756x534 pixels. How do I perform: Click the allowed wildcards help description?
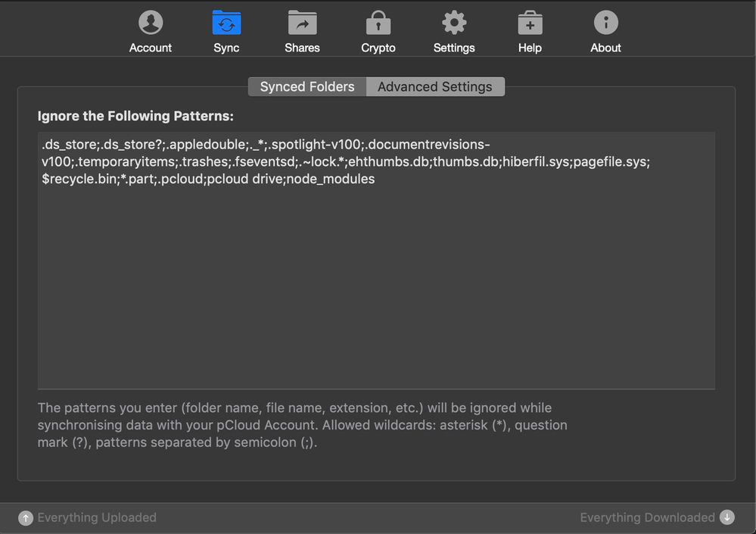(302, 425)
